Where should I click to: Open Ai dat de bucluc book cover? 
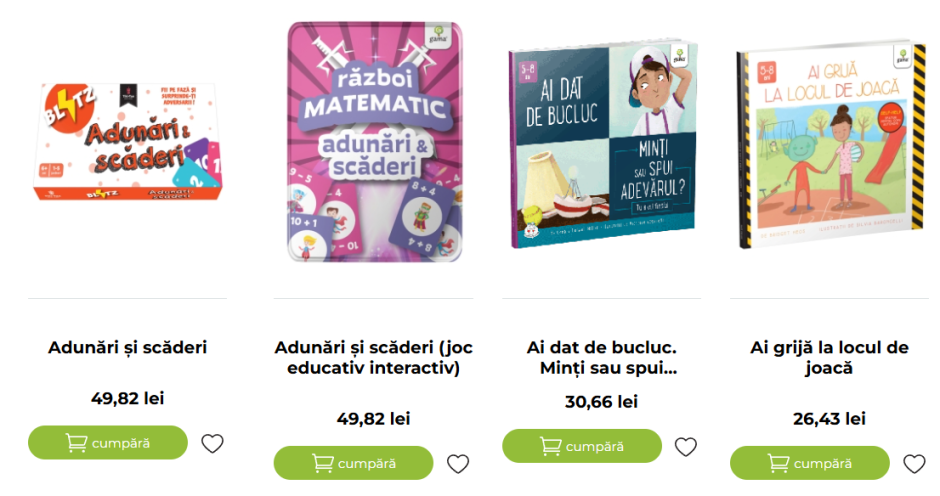tap(602, 145)
